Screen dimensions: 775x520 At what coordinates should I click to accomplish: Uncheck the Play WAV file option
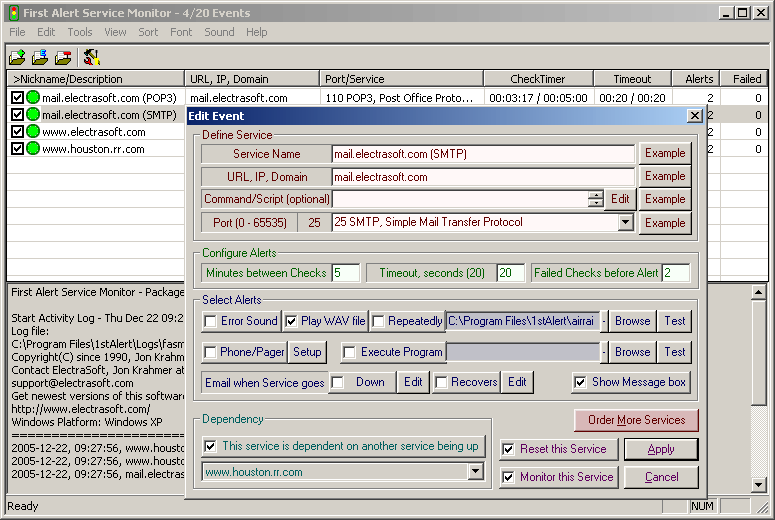click(292, 322)
